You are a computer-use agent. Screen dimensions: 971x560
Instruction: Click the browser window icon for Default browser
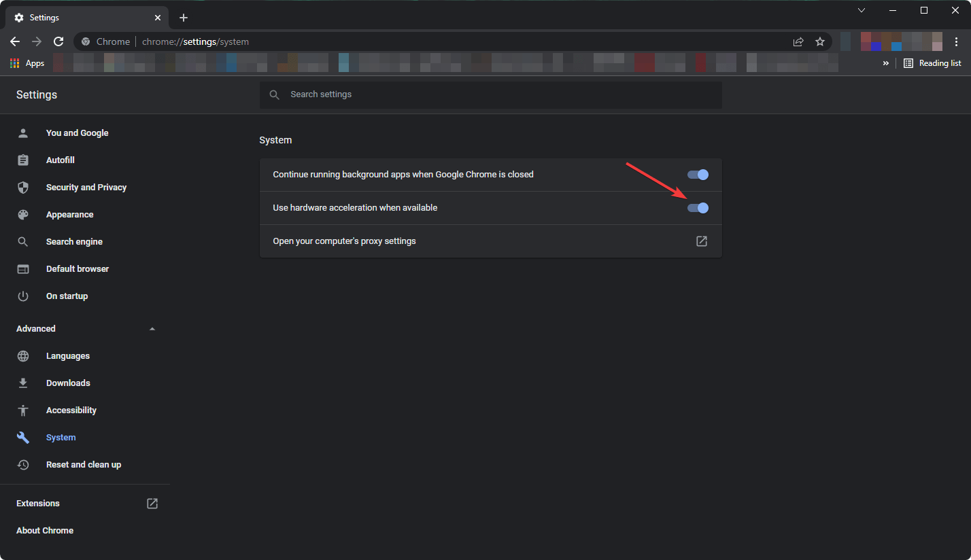23,269
